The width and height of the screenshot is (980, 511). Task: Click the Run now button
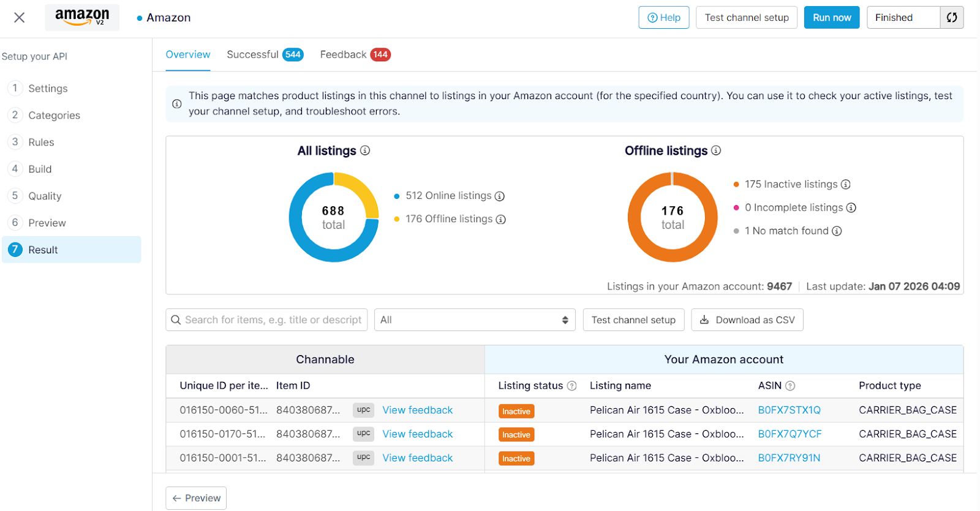click(x=831, y=18)
